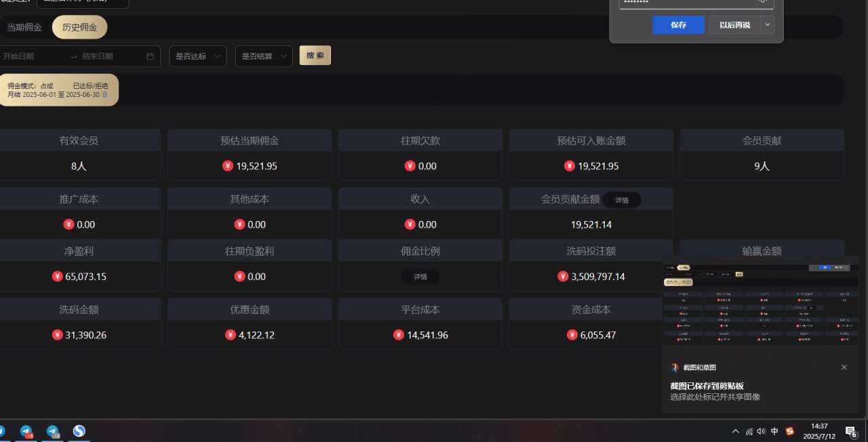Open the notification center icon in taskbar
The width and height of the screenshot is (868, 442).
pos(851,431)
